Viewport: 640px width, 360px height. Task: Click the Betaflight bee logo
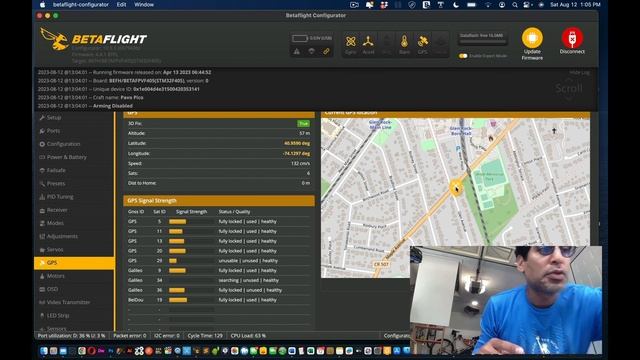(x=54, y=39)
